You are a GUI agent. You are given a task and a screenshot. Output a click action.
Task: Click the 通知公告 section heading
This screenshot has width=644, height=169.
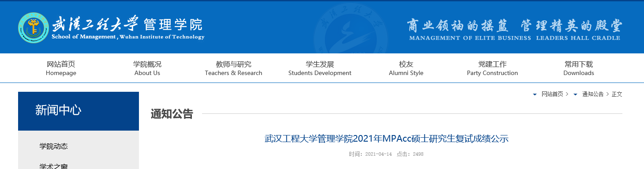click(x=172, y=114)
